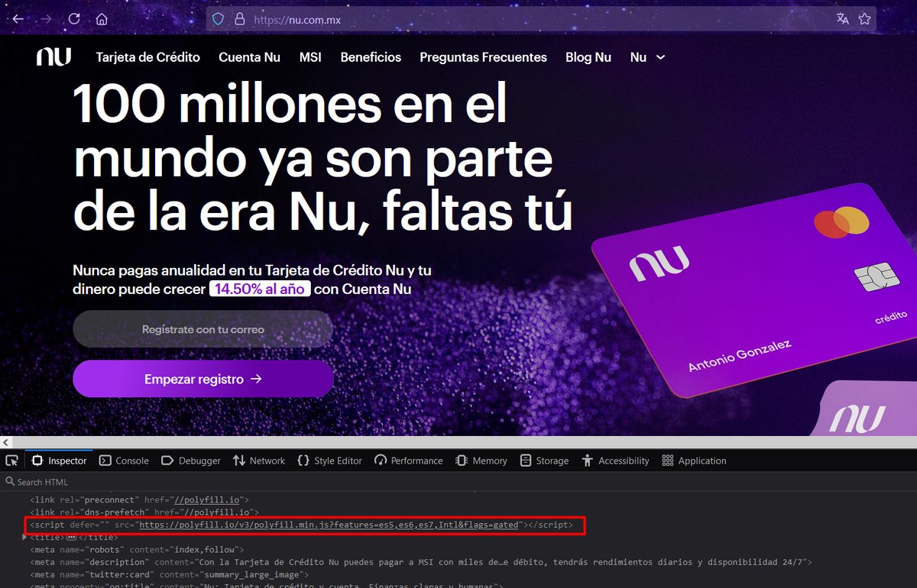Click the tracking protection shield icon

click(218, 19)
